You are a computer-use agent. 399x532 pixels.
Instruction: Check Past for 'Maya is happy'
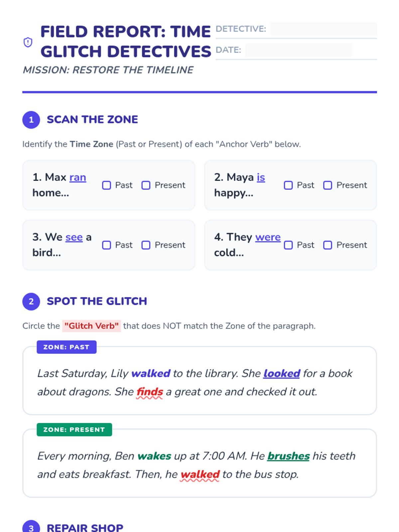[x=288, y=185]
